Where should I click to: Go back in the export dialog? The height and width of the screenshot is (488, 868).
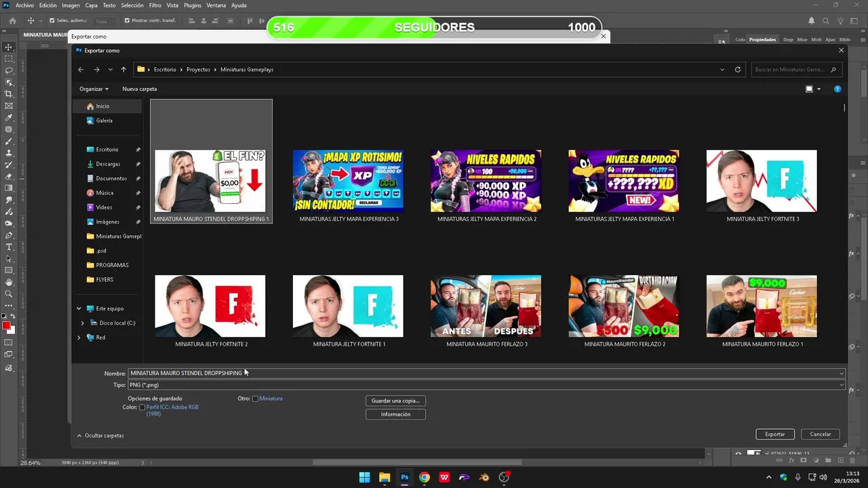point(81,69)
